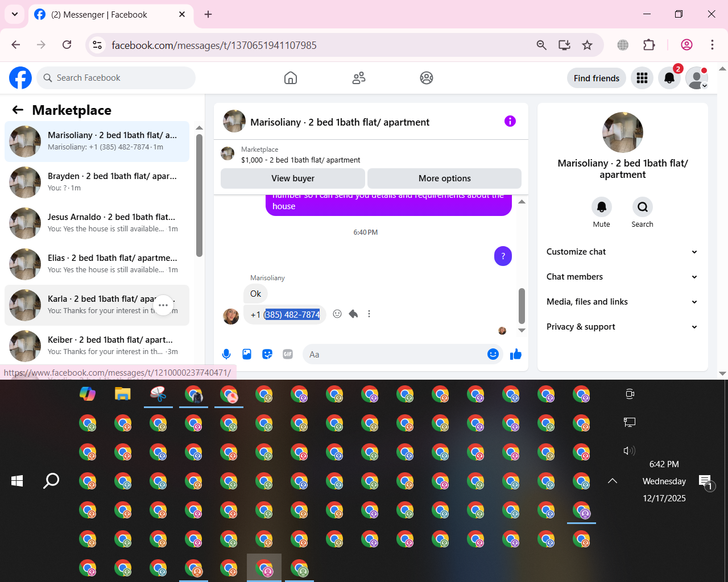Viewport: 728px width, 582px height.
Task: Open options menu on Karla conversation
Action: 163,305
